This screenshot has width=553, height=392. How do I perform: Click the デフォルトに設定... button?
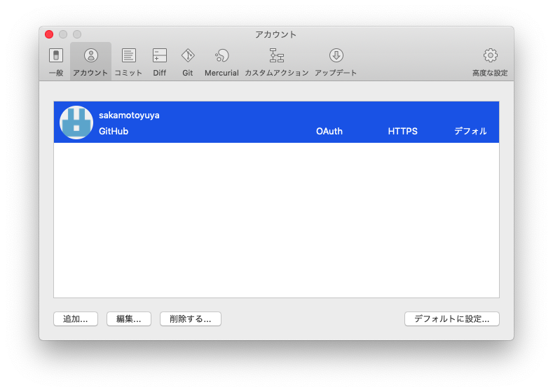452,319
